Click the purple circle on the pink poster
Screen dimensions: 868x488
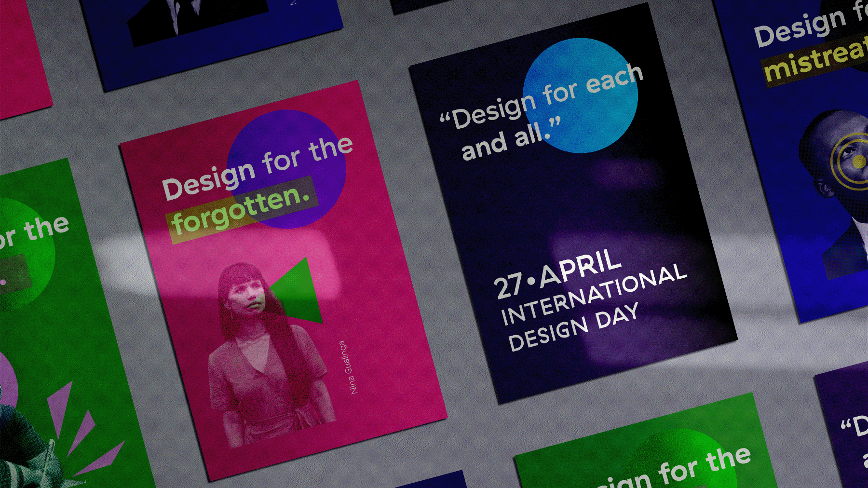tap(286, 169)
